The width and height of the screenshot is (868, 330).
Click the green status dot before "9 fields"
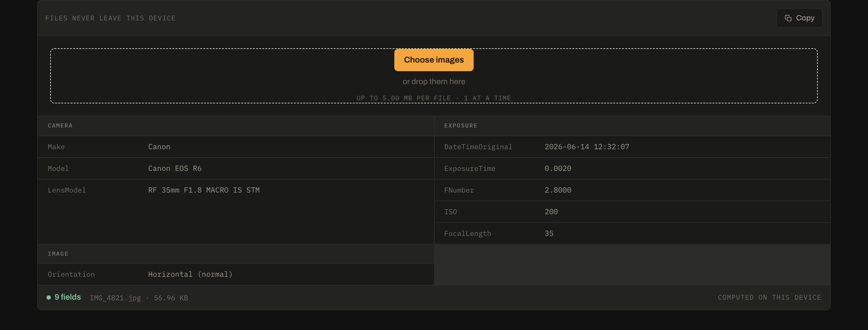click(x=49, y=297)
